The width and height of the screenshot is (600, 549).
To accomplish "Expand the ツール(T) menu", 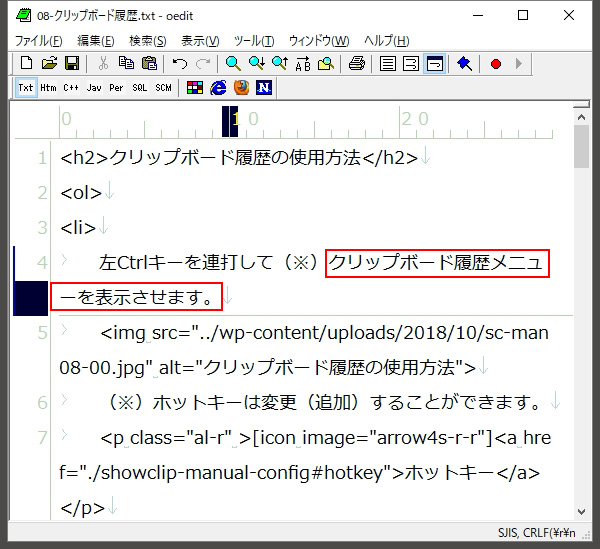I will [254, 41].
